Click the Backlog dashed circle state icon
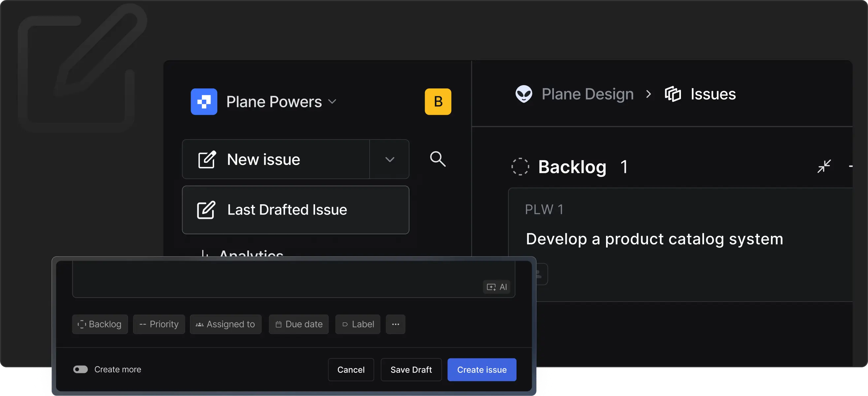Screen dimensions: 868x396 tap(520, 167)
